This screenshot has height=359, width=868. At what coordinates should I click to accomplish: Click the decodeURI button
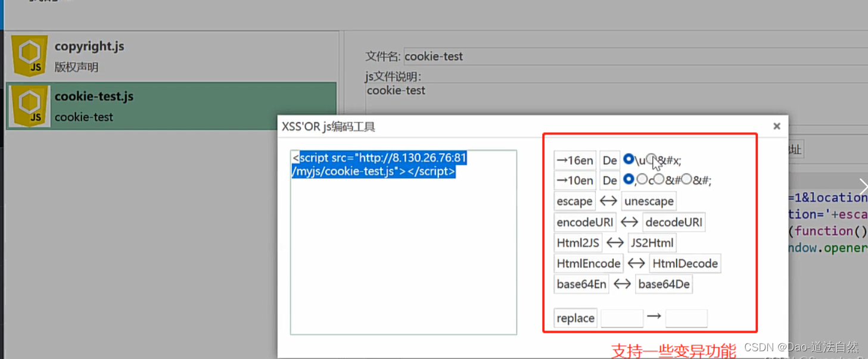674,222
